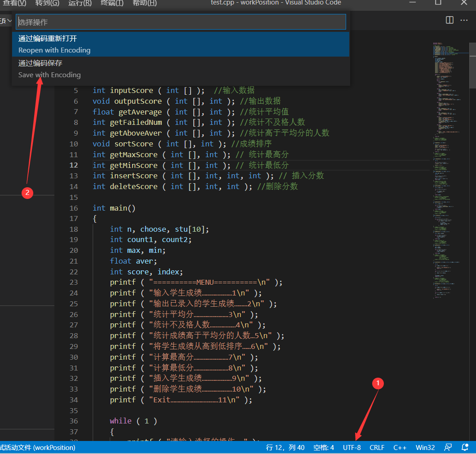The width and height of the screenshot is (476, 454).
Task: Click line number 12 in gutter
Action: coord(74,165)
